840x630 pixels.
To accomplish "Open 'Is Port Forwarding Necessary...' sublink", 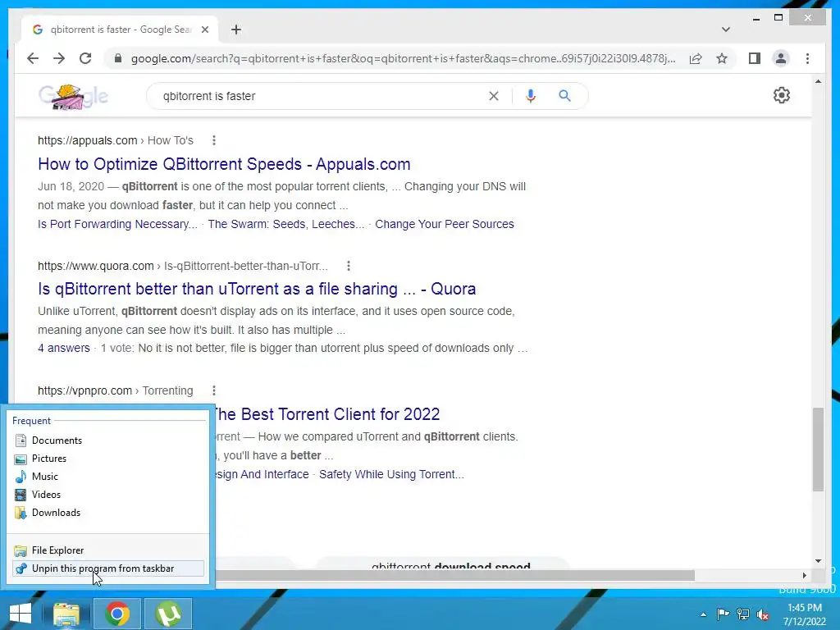I will tap(117, 224).
